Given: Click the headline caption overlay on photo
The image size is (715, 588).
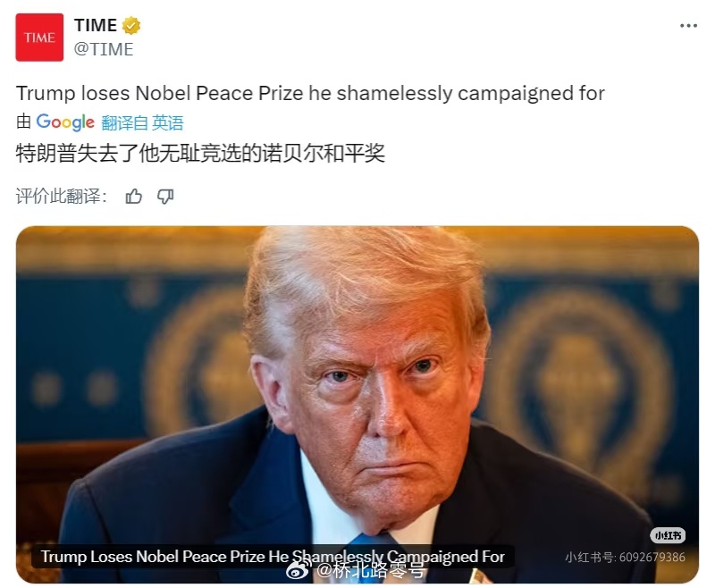Looking at the screenshot, I should pyautogui.click(x=273, y=557).
